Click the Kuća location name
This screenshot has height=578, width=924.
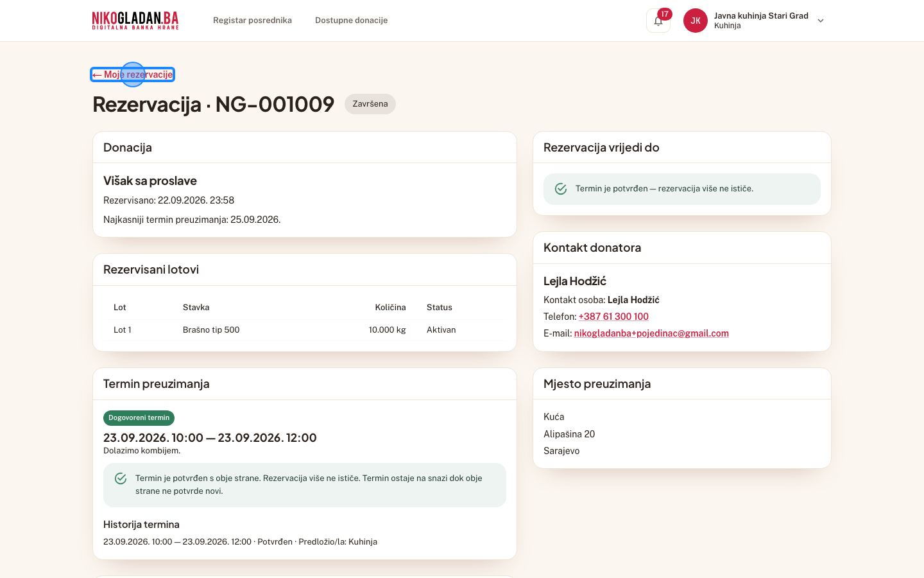(x=554, y=417)
